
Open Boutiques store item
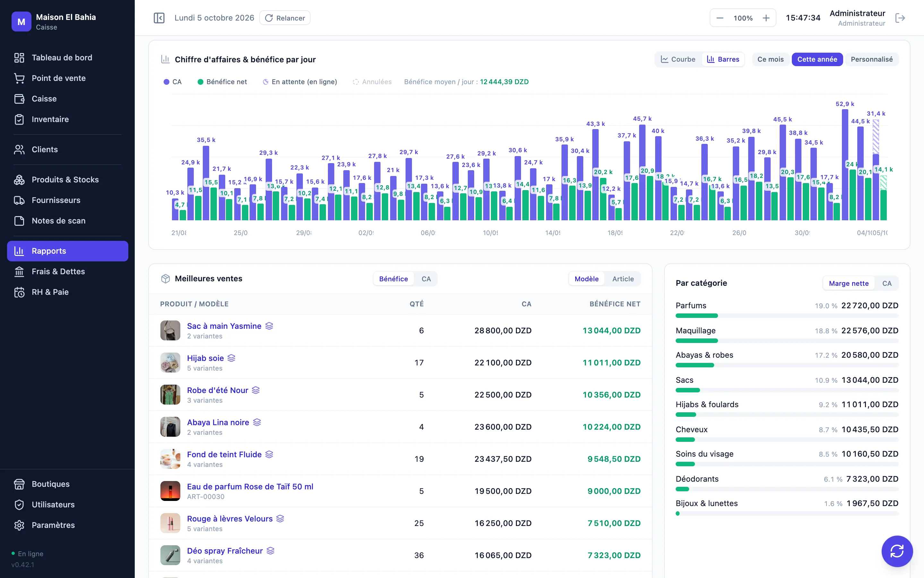pyautogui.click(x=68, y=484)
